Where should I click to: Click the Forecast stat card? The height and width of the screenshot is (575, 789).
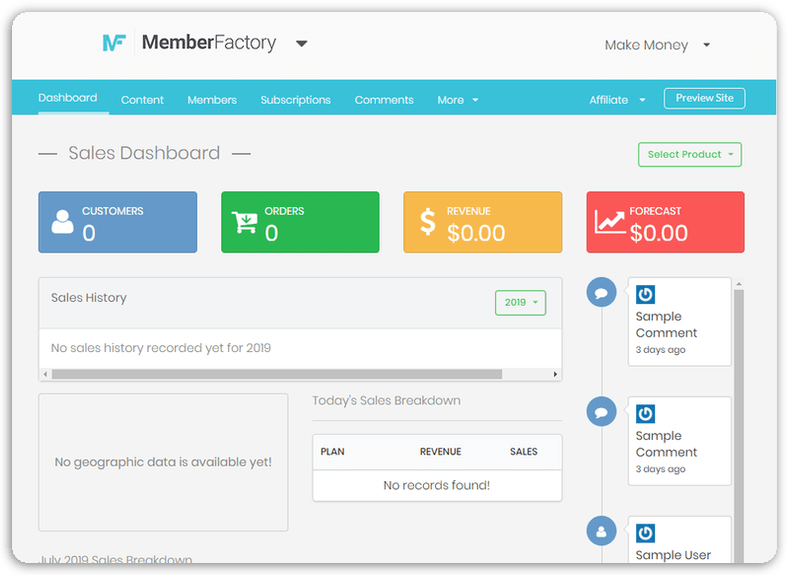[665, 222]
